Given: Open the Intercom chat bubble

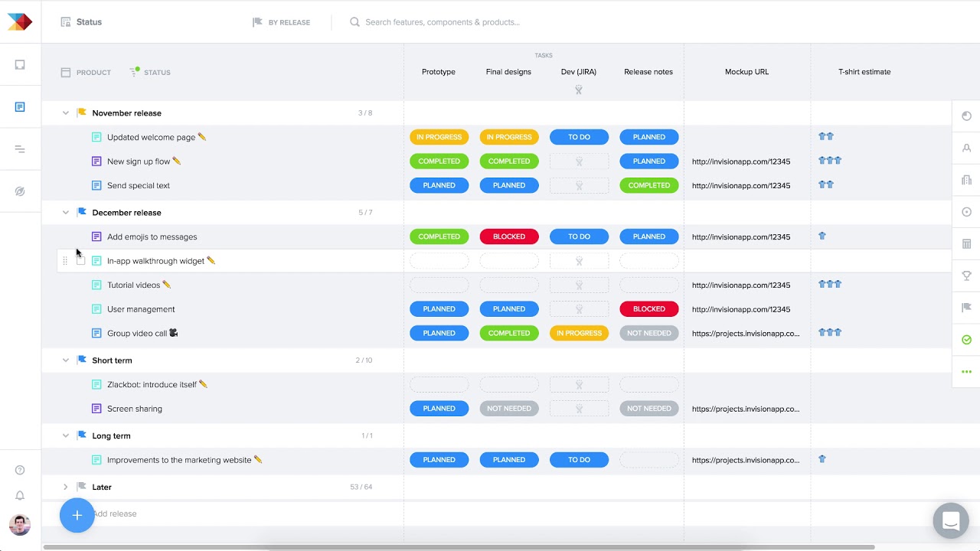Looking at the screenshot, I should (x=950, y=521).
